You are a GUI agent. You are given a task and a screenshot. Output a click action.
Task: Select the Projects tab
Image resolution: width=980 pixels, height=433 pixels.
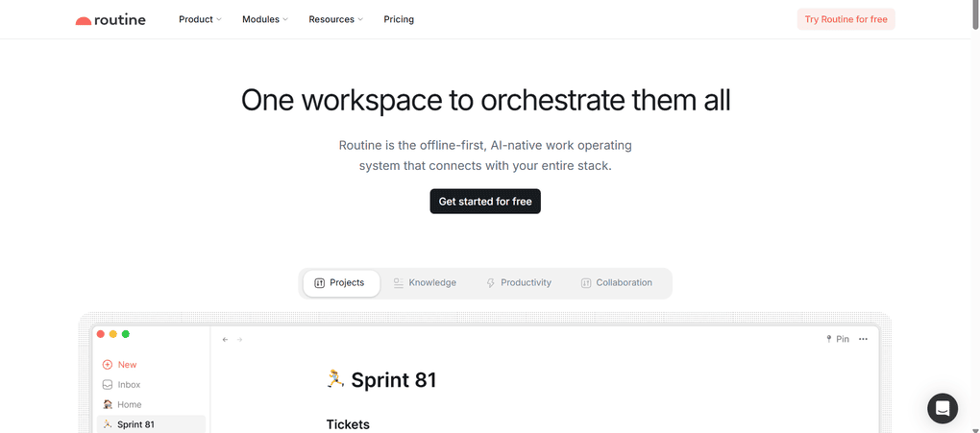341,283
